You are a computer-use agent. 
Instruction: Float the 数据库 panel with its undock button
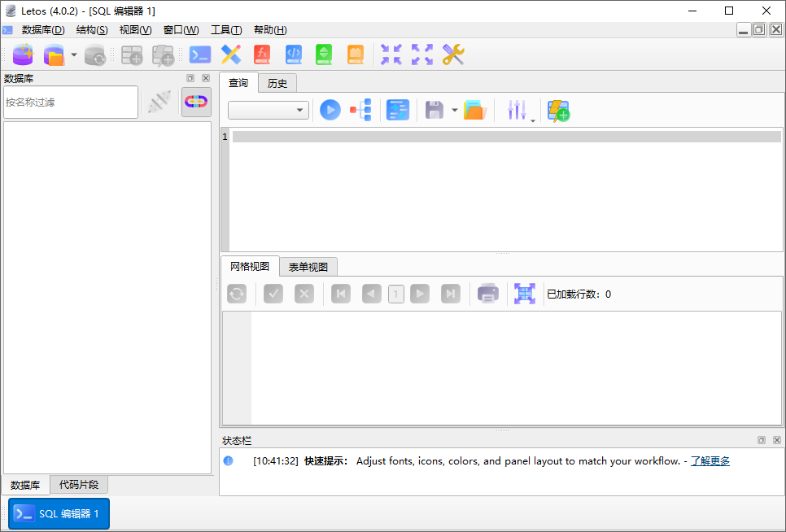pos(190,78)
